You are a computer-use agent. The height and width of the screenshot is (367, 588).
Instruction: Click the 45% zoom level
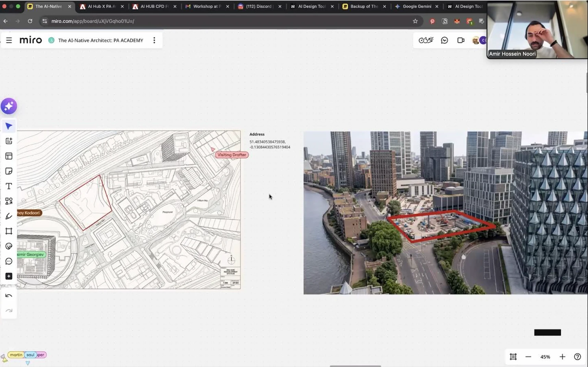(545, 357)
